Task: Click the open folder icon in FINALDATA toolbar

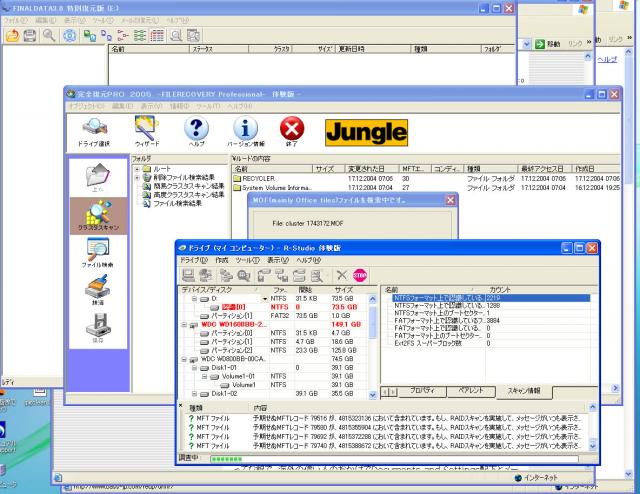Action: (x=13, y=34)
